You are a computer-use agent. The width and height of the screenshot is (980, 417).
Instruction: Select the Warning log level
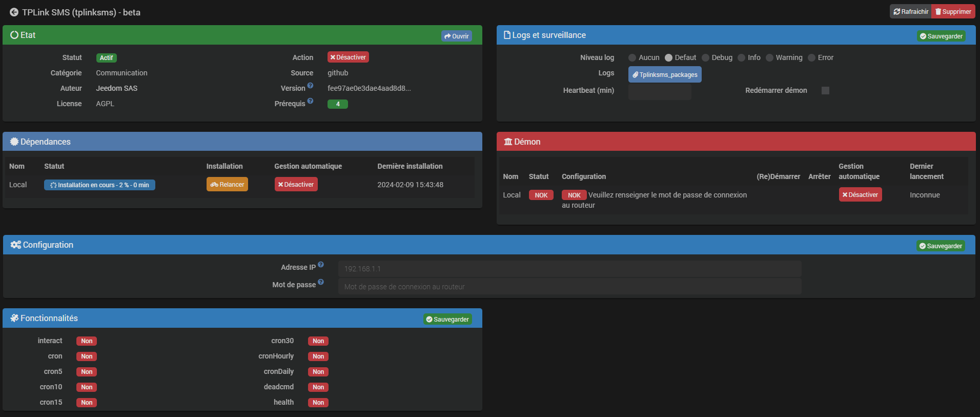(x=769, y=57)
